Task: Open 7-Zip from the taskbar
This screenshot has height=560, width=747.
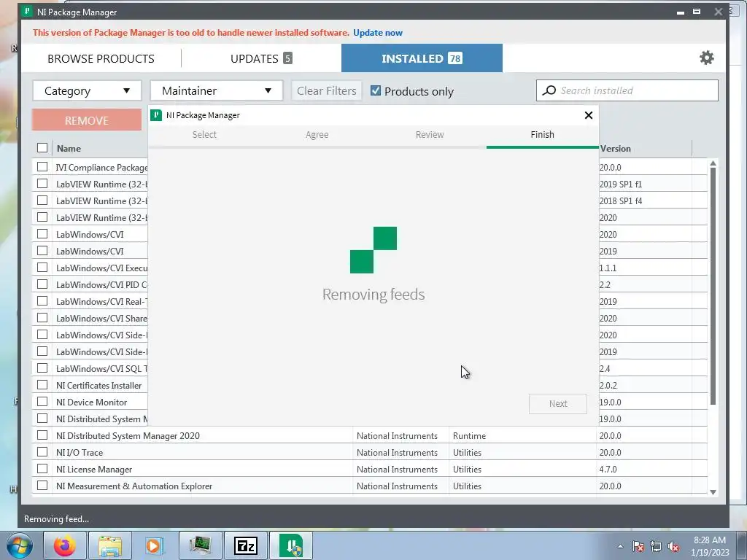Action: pos(245,545)
